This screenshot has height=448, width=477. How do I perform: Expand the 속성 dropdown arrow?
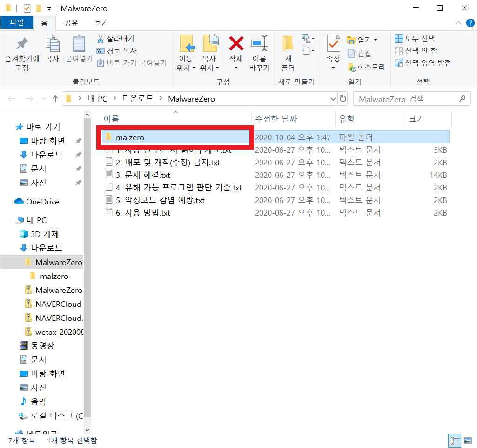pyautogui.click(x=333, y=68)
